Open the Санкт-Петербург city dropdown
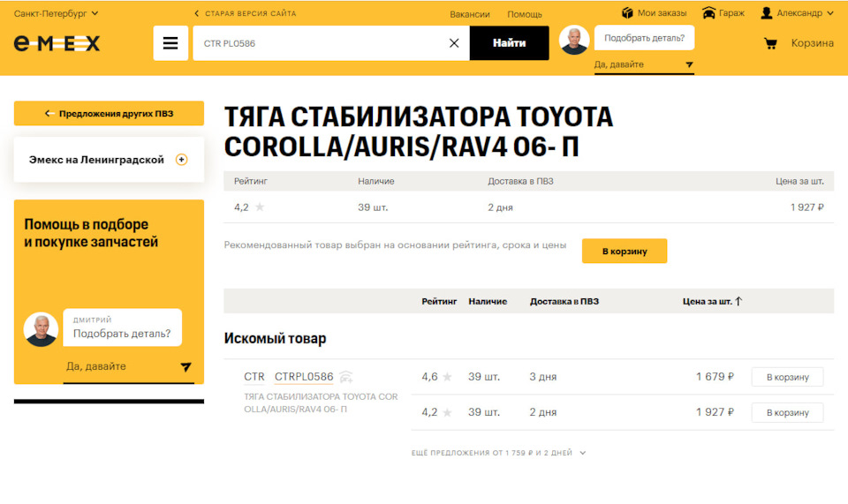Viewport: 848px width, 504px height. (x=57, y=13)
